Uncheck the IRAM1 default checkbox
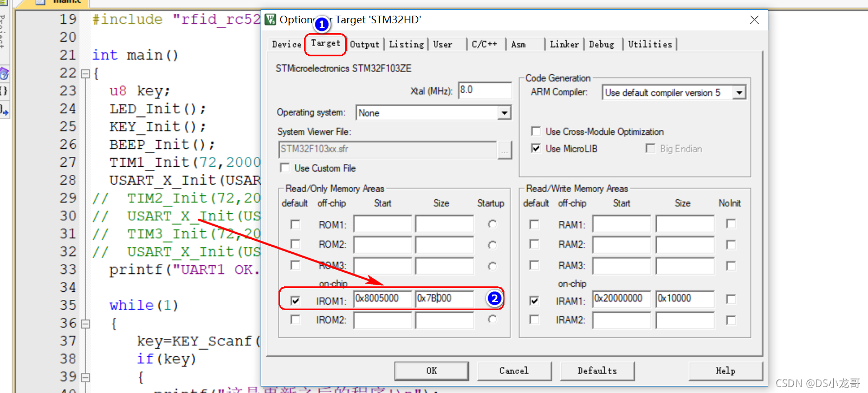 coord(534,300)
